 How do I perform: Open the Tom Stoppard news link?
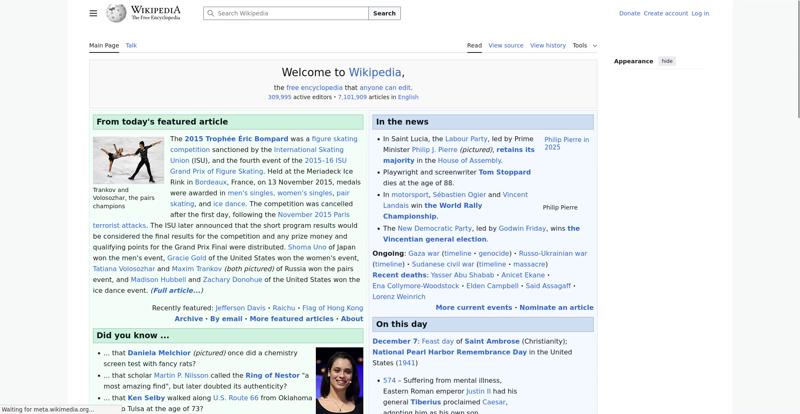[505, 172]
